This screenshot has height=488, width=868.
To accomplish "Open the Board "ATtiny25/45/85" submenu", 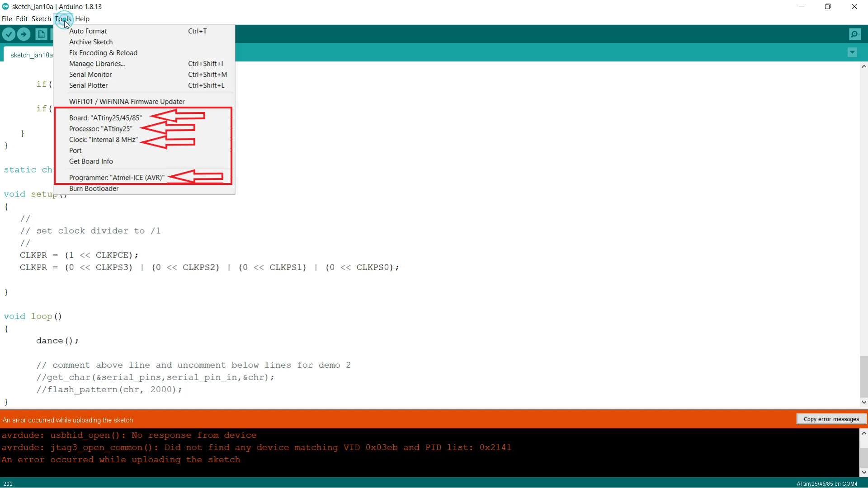I will click(105, 118).
